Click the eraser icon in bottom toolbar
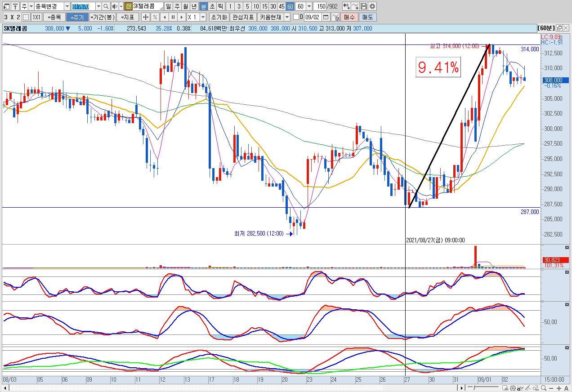The width and height of the screenshot is (572, 392). click(x=536, y=388)
